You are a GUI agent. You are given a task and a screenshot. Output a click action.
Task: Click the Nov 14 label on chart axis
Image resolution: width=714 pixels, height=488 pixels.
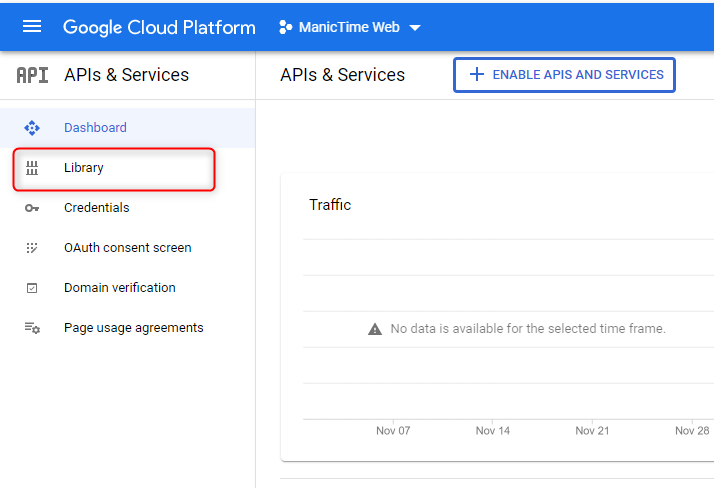point(493,430)
